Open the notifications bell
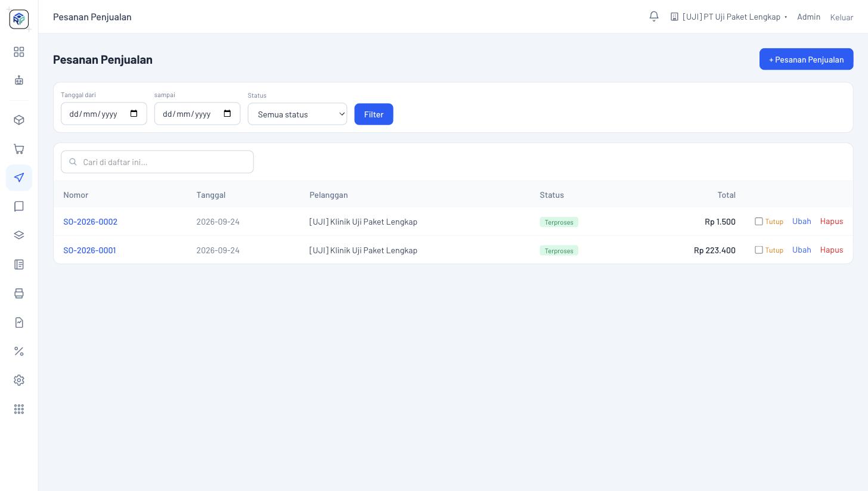Screen dimensions: 868x491 654,17
